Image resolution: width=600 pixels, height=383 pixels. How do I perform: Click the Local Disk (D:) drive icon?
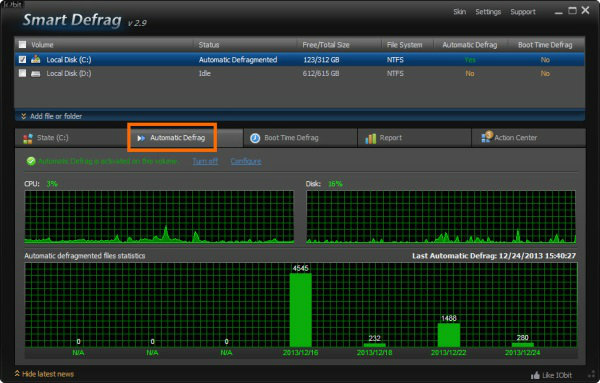tap(36, 73)
